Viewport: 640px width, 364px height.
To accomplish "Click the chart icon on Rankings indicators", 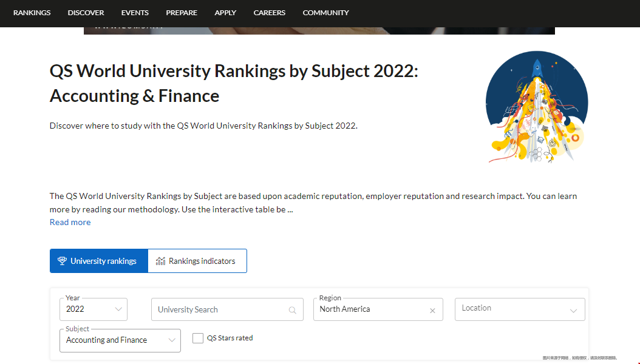I will 161,261.
